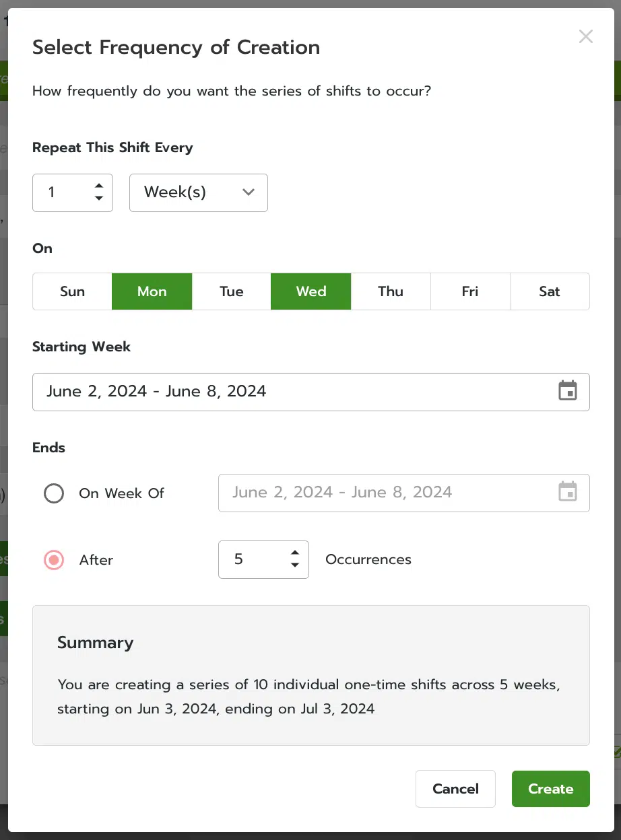Toggle Sun on in day selector

pos(72,291)
